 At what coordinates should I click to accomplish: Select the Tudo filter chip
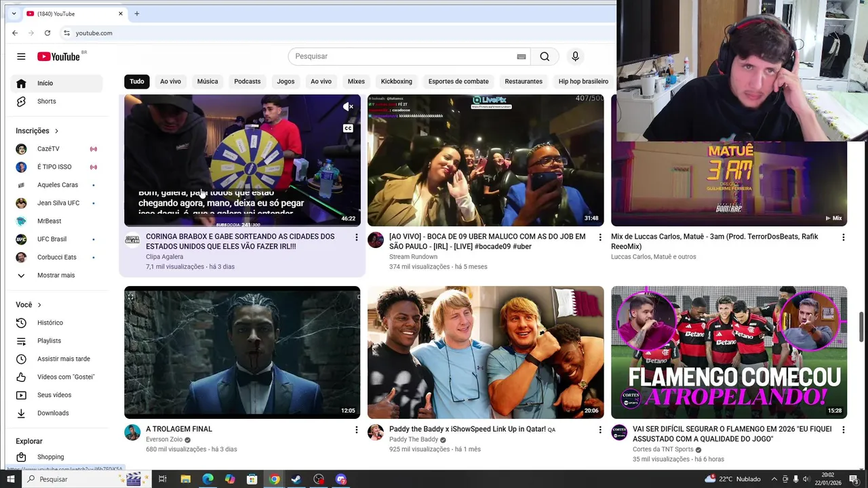(137, 81)
